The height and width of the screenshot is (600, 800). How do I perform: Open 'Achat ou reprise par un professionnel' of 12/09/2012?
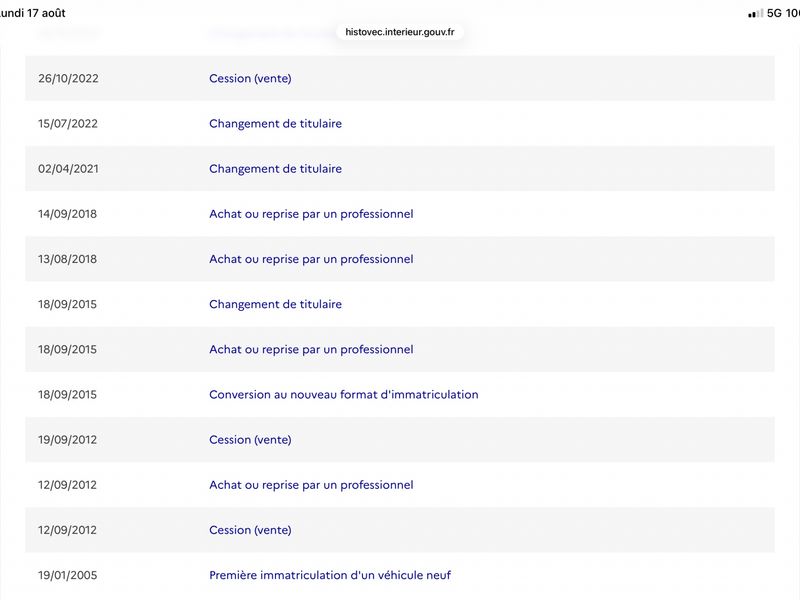tap(311, 485)
